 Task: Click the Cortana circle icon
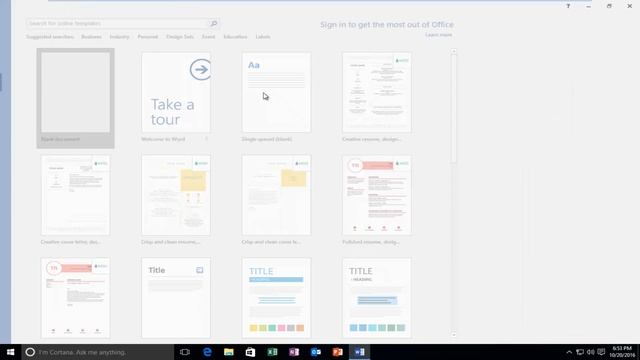point(30,352)
